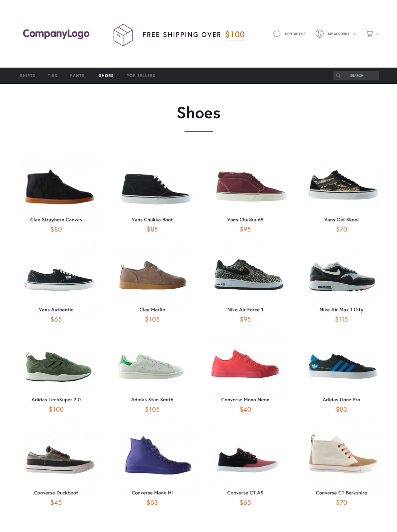Click the user profile account icon

click(319, 34)
